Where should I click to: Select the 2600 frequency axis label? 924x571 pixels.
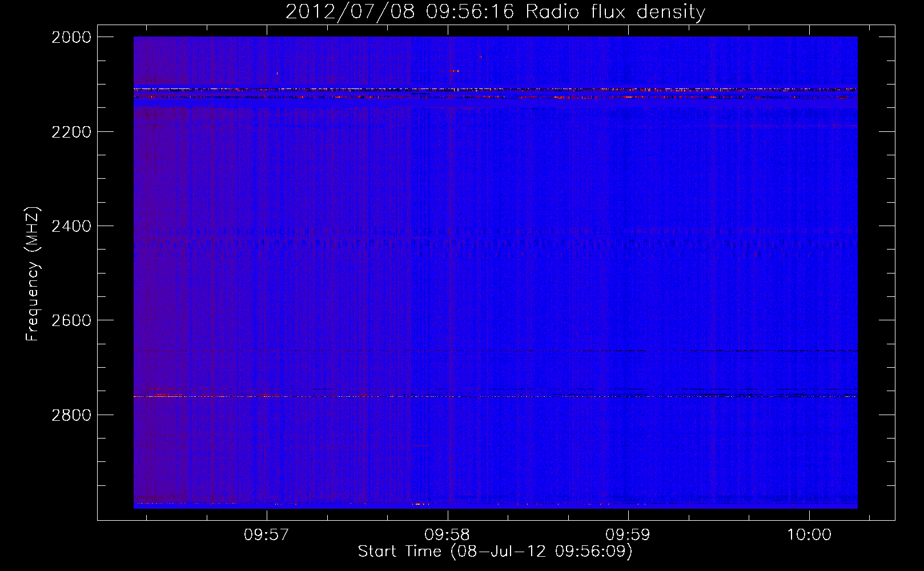[x=71, y=320]
